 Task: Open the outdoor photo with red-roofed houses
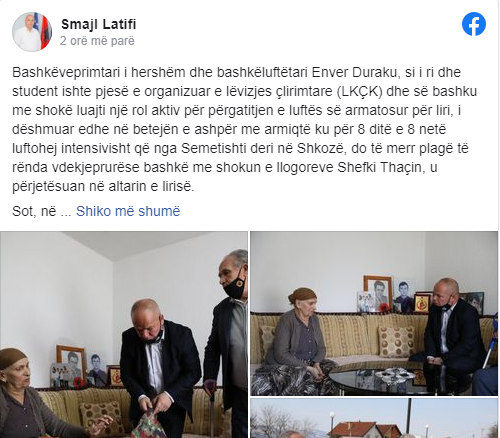[374, 418]
